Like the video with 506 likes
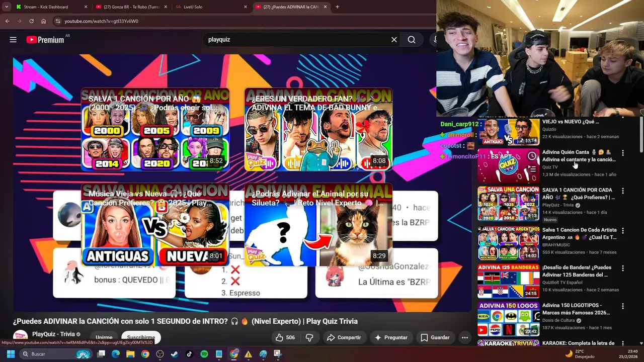The image size is (644, 362). pyautogui.click(x=285, y=337)
